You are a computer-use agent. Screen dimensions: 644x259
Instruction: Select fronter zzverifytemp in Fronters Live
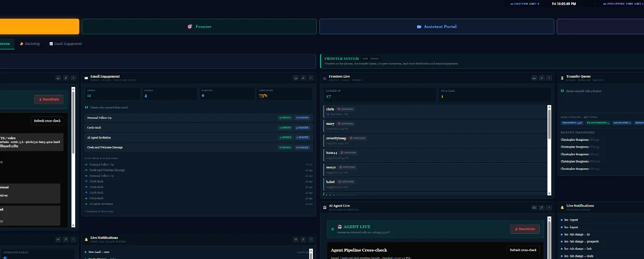(x=435, y=140)
